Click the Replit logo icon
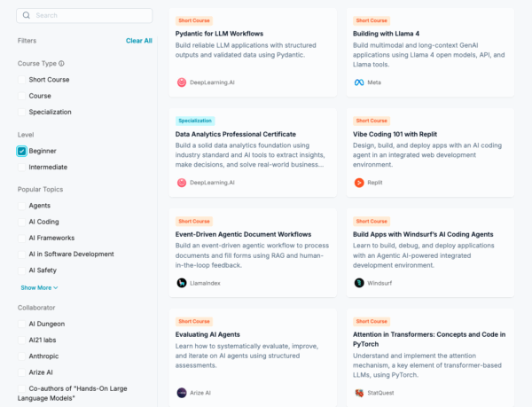 click(x=359, y=183)
